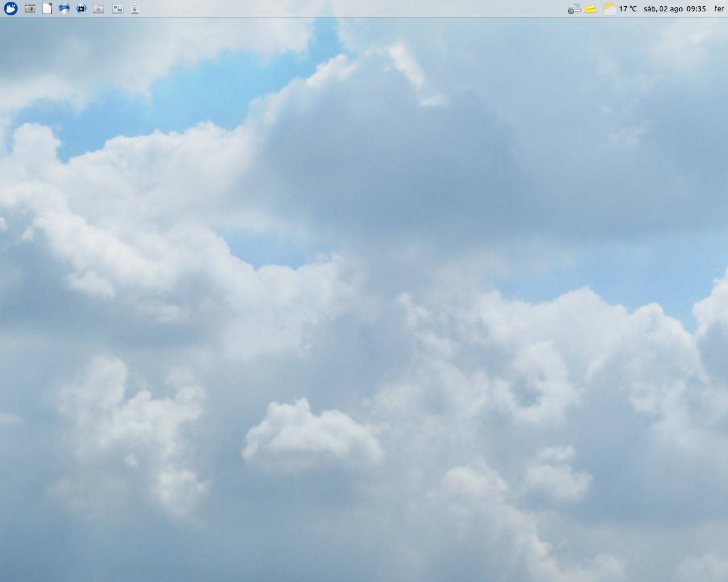The image size is (728, 582).
Task: Open the home folder file manager
Action: pyautogui.click(x=98, y=9)
